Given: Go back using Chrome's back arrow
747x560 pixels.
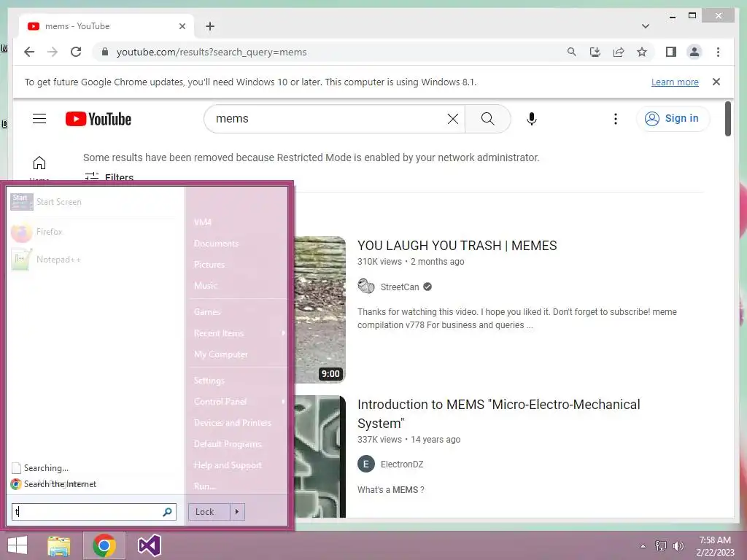Looking at the screenshot, I should click(29, 52).
